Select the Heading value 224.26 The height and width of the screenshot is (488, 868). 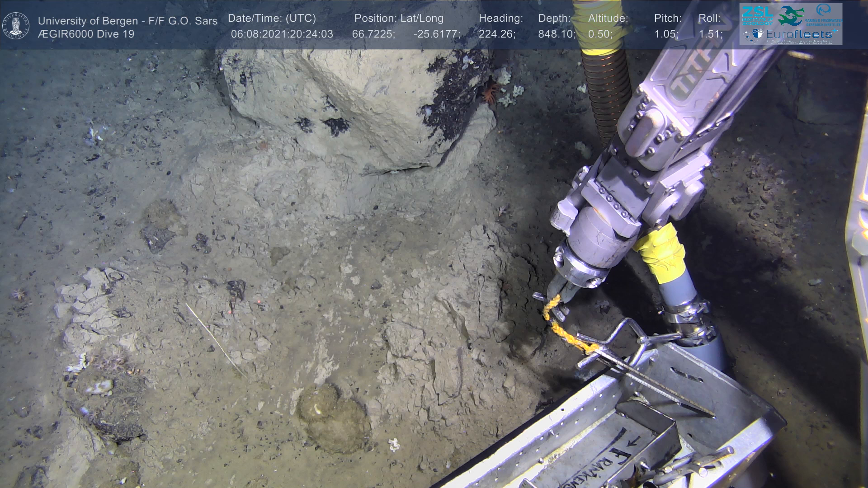[x=497, y=34]
